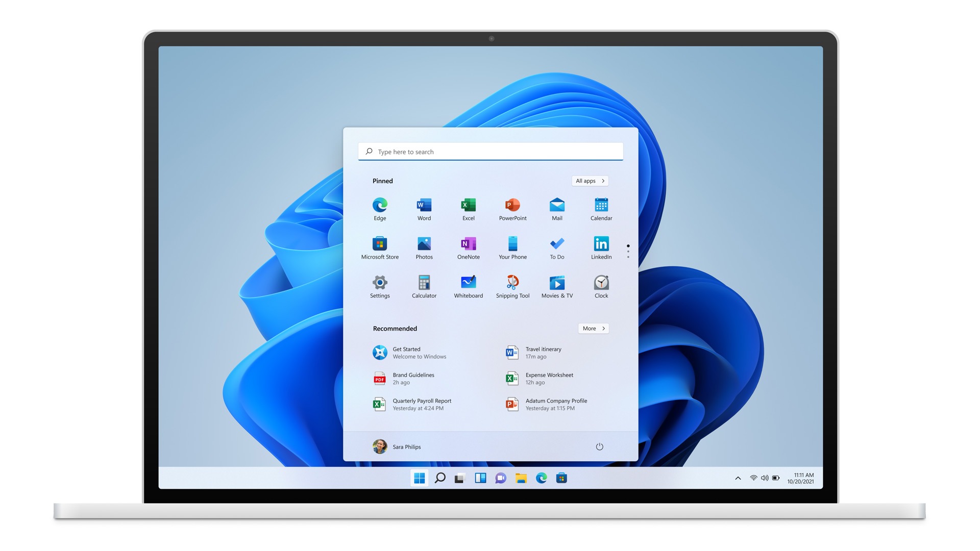Click All apps button
Screen dimensions: 980x551
(590, 180)
